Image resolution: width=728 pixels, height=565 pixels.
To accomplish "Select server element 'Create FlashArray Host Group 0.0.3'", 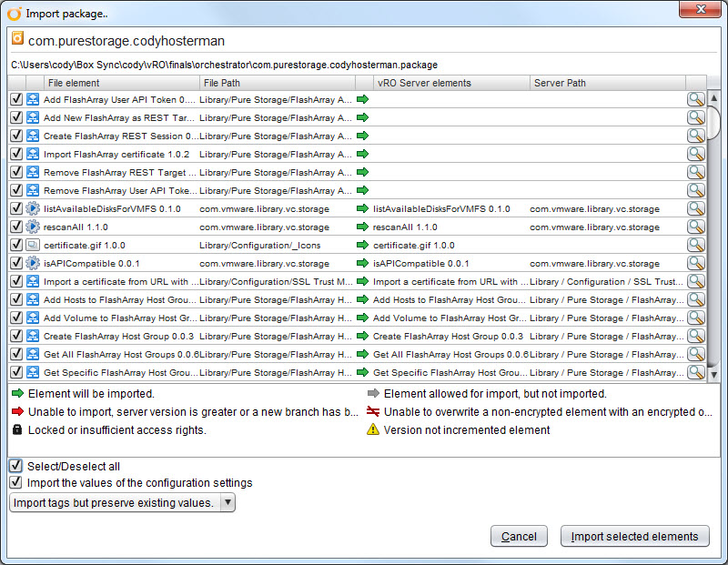I will [x=448, y=336].
